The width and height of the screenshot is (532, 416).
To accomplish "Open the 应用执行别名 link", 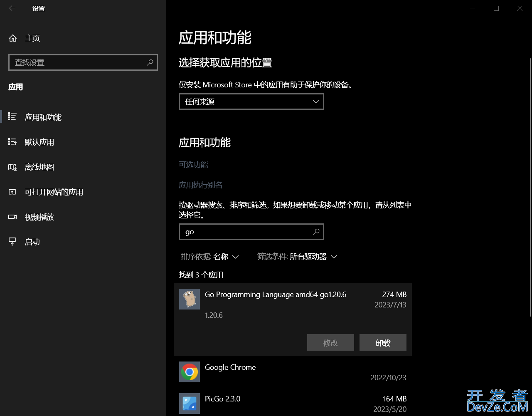I will point(201,185).
